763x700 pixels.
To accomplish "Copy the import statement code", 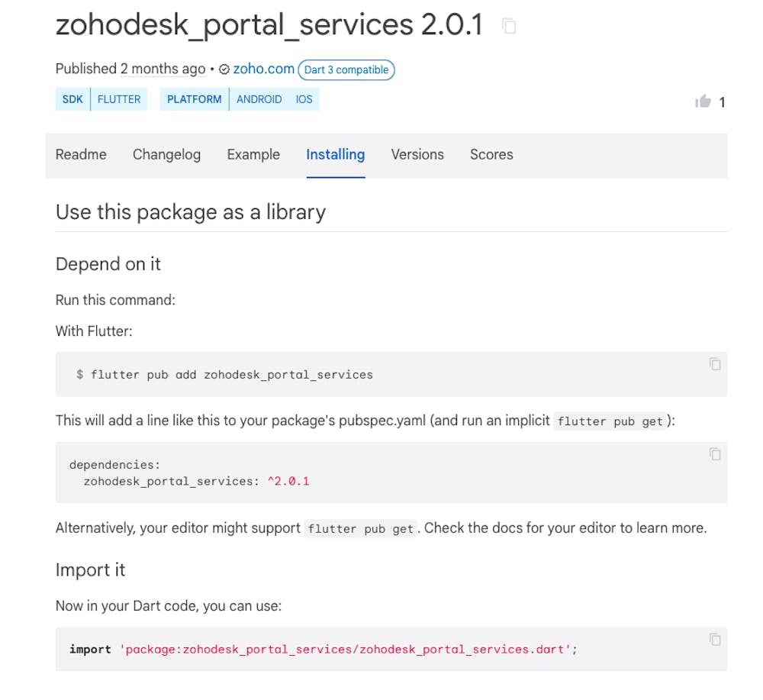I will (714, 639).
